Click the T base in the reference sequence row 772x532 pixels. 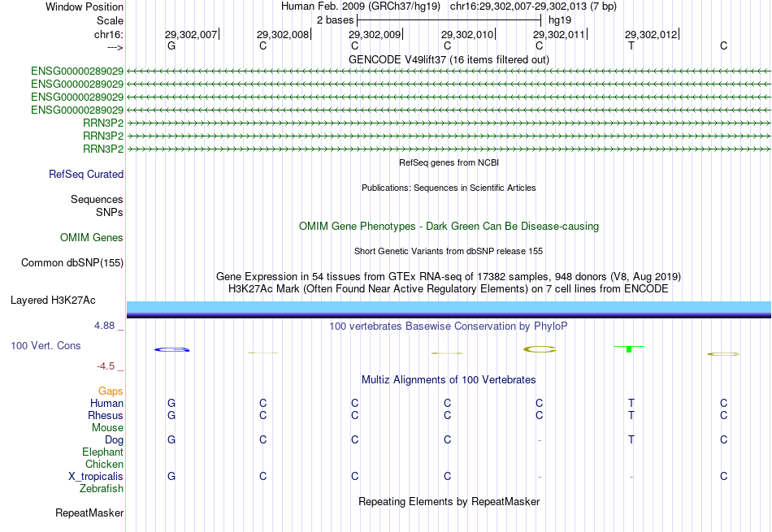coord(631,45)
